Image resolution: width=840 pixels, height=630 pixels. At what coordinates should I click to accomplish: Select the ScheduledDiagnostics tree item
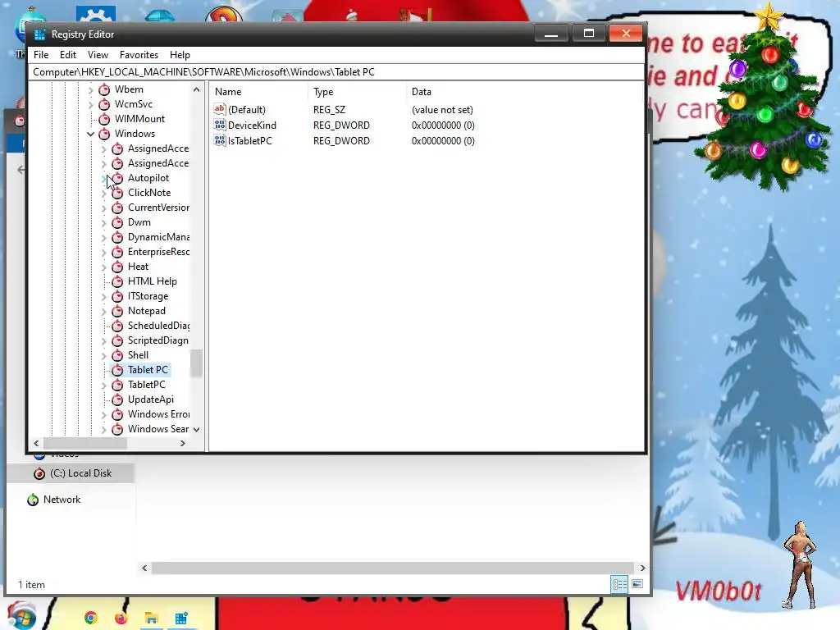(x=158, y=326)
